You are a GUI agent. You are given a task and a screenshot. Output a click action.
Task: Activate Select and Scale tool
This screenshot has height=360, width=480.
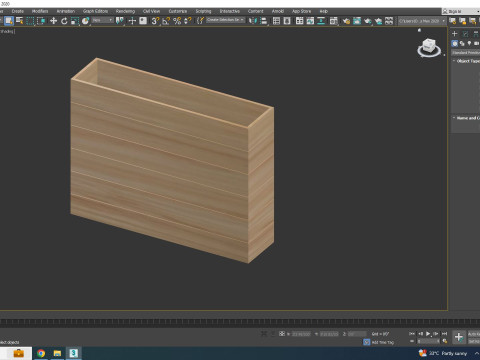pos(75,21)
